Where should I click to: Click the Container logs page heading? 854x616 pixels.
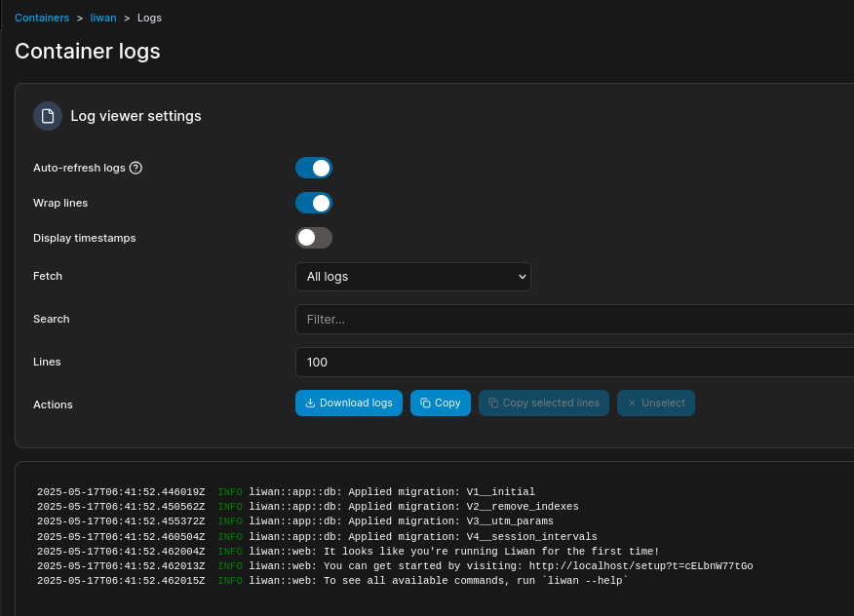coord(88,52)
